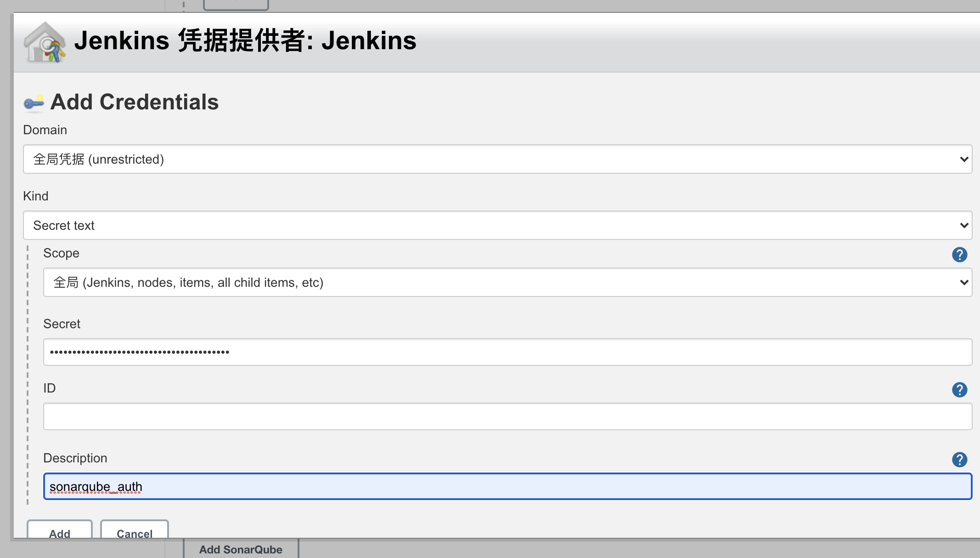Click the Scope label
This screenshot has width=980, height=558.
pos(62,253)
